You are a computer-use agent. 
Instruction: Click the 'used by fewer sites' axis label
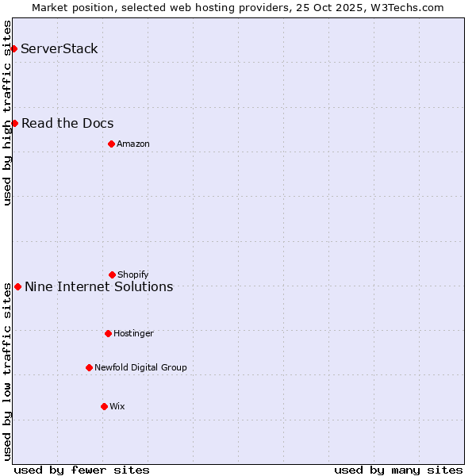[x=82, y=470]
